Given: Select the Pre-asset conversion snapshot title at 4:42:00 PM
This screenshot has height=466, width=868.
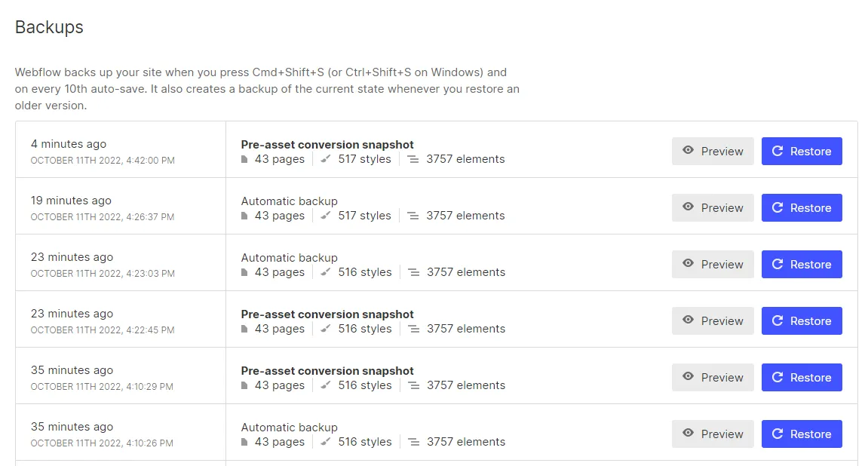Looking at the screenshot, I should tap(327, 145).
